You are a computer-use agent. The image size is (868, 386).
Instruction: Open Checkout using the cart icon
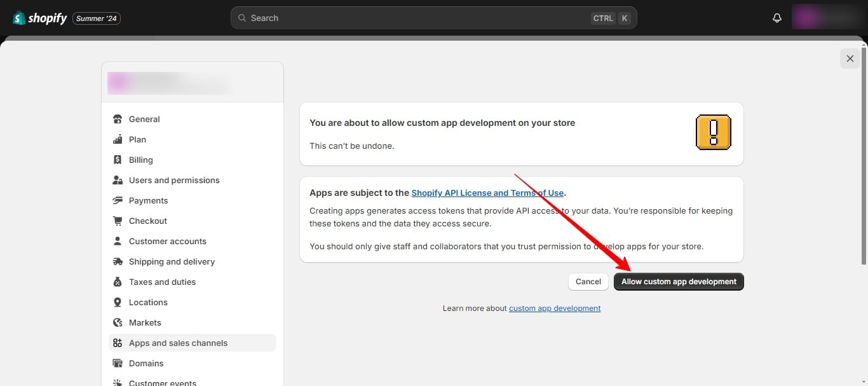118,221
